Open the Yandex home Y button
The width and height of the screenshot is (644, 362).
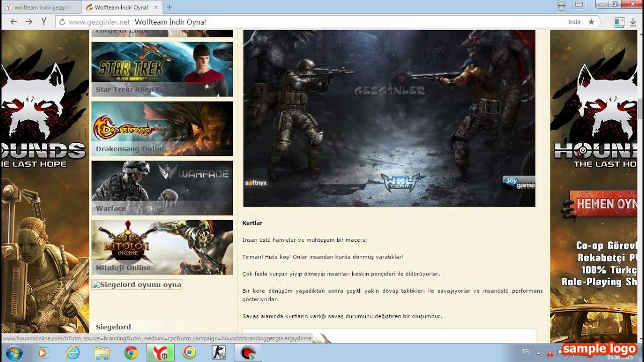[x=44, y=22]
